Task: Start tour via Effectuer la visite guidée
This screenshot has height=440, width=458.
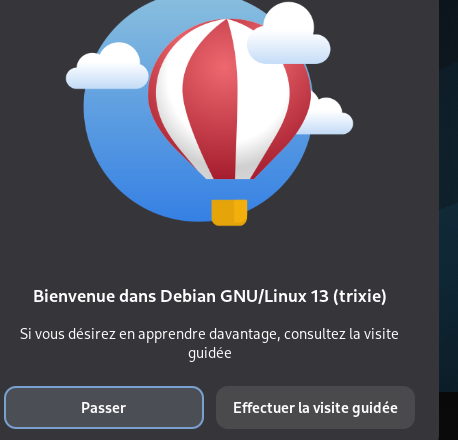Action: click(x=315, y=407)
